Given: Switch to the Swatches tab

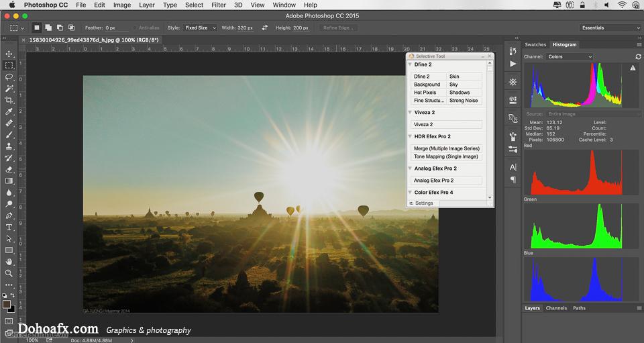Looking at the screenshot, I should tap(535, 44).
